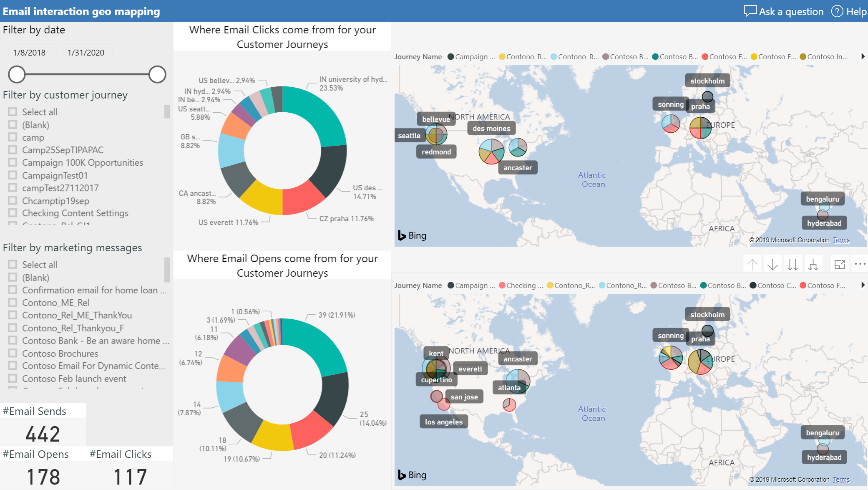Screen dimensions: 868x490
Task: Click Ask a question text
Action: [791, 11]
